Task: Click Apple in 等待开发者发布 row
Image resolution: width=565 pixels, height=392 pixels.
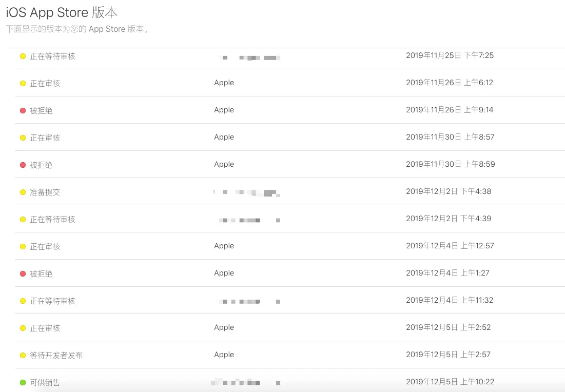Action: point(224,355)
